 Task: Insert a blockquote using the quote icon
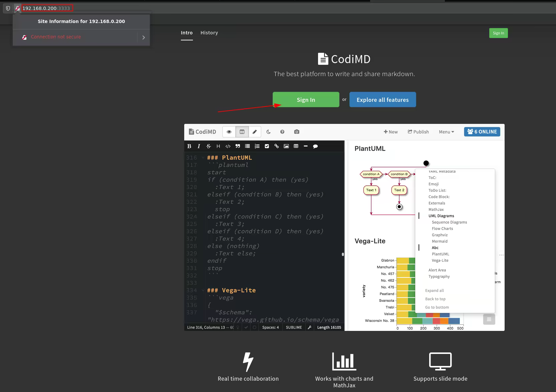pos(238,146)
